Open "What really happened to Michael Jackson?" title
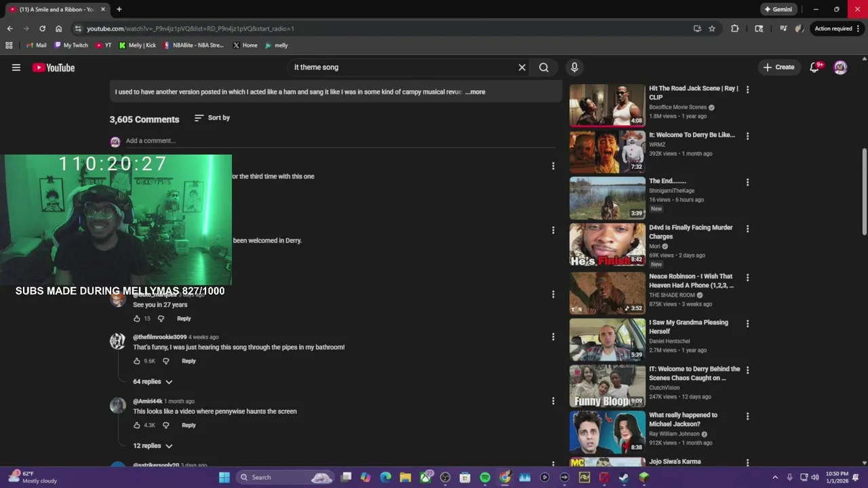Screen dimensions: 868x488 pos(683,420)
